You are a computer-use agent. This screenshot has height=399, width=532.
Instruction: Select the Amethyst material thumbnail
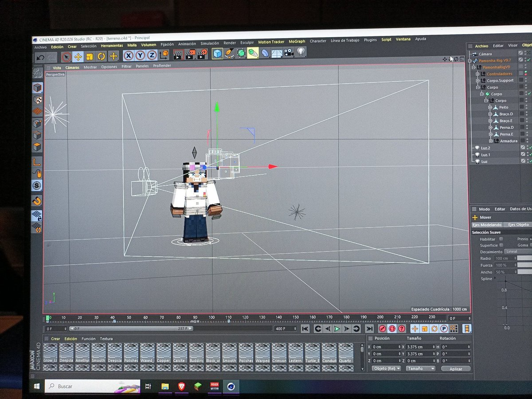pos(82,353)
